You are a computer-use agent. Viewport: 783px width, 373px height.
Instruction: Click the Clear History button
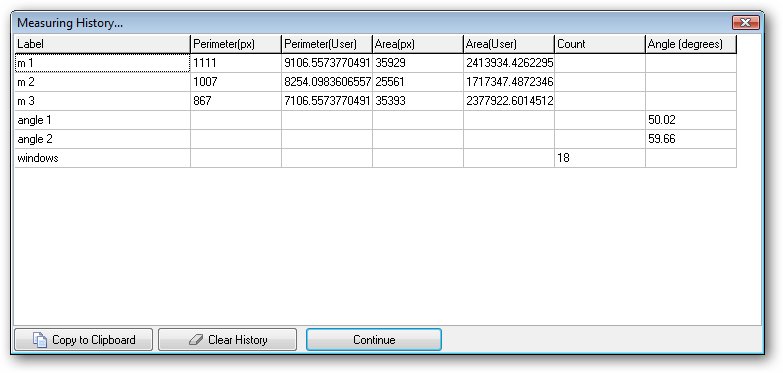click(227, 340)
